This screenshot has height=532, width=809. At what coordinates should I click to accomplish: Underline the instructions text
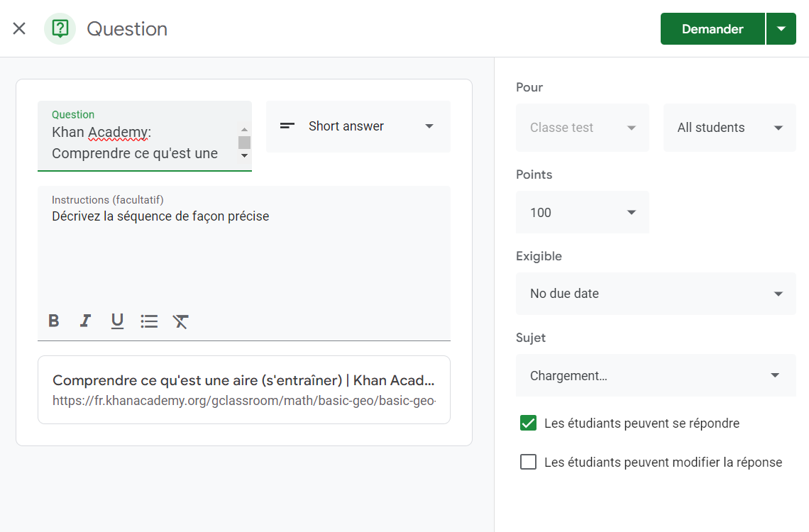(118, 321)
